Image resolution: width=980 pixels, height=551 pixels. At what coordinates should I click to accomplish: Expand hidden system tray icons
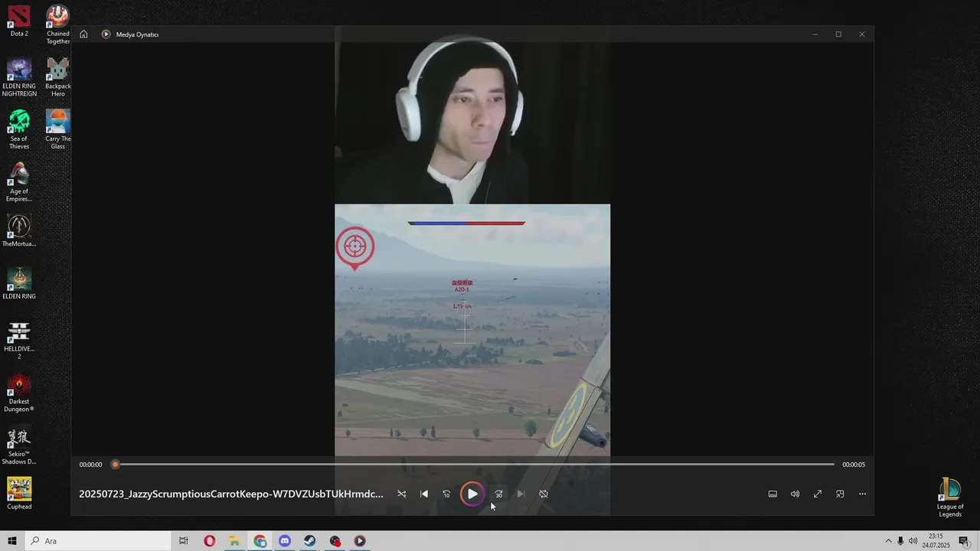tap(888, 541)
